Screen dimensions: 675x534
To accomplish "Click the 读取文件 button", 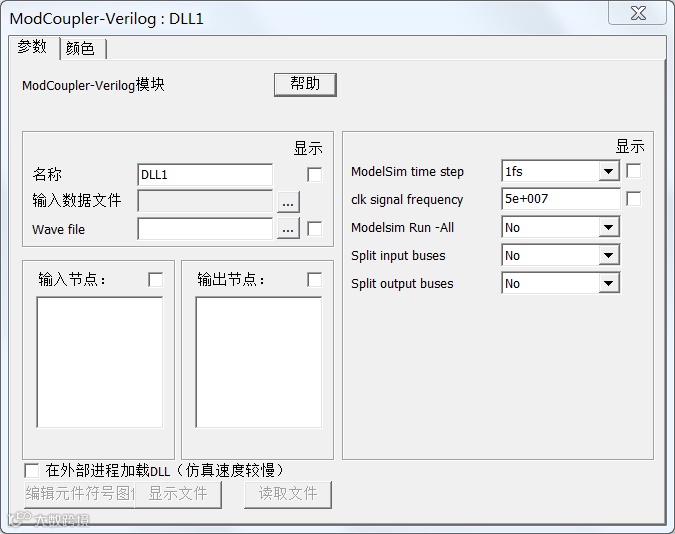I will pos(288,494).
